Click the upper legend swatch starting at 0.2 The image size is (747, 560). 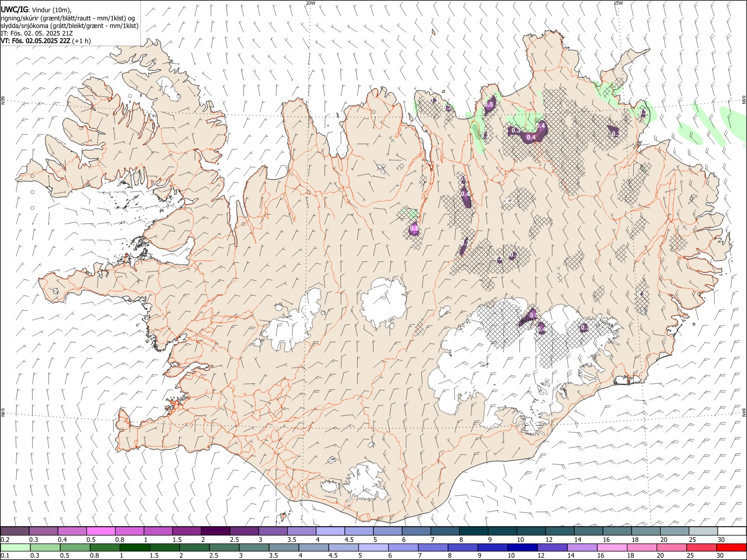tap(15, 531)
